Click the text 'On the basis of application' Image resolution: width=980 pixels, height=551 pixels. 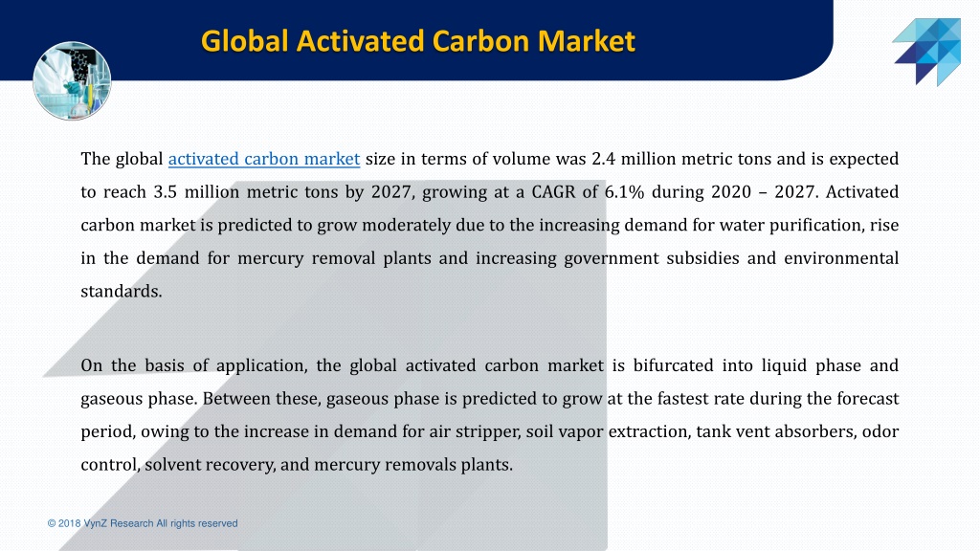[193, 365]
